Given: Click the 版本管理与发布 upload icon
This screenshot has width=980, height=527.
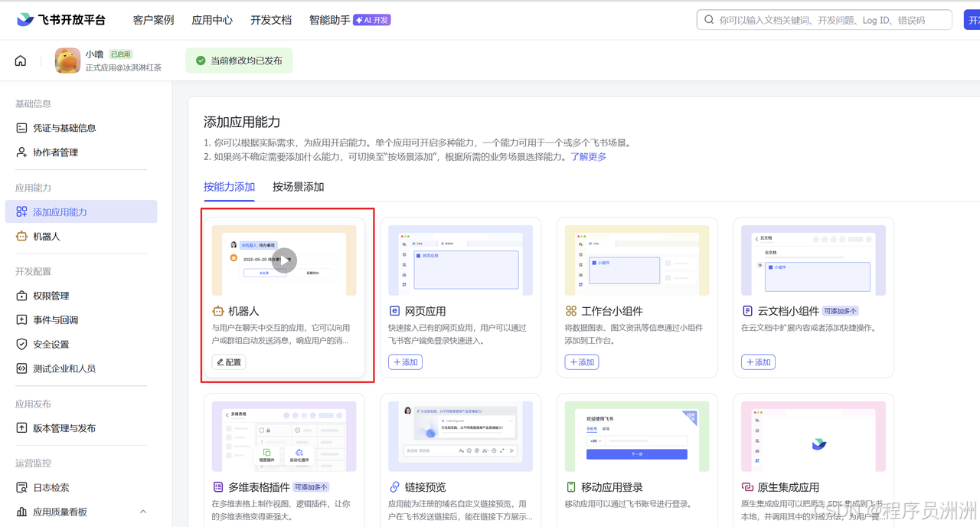Looking at the screenshot, I should 21,428.
